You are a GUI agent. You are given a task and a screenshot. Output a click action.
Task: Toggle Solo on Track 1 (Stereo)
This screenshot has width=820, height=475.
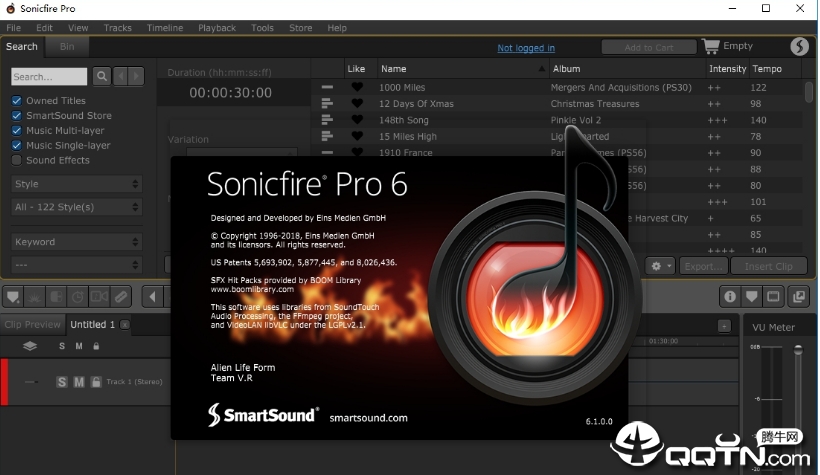(62, 382)
